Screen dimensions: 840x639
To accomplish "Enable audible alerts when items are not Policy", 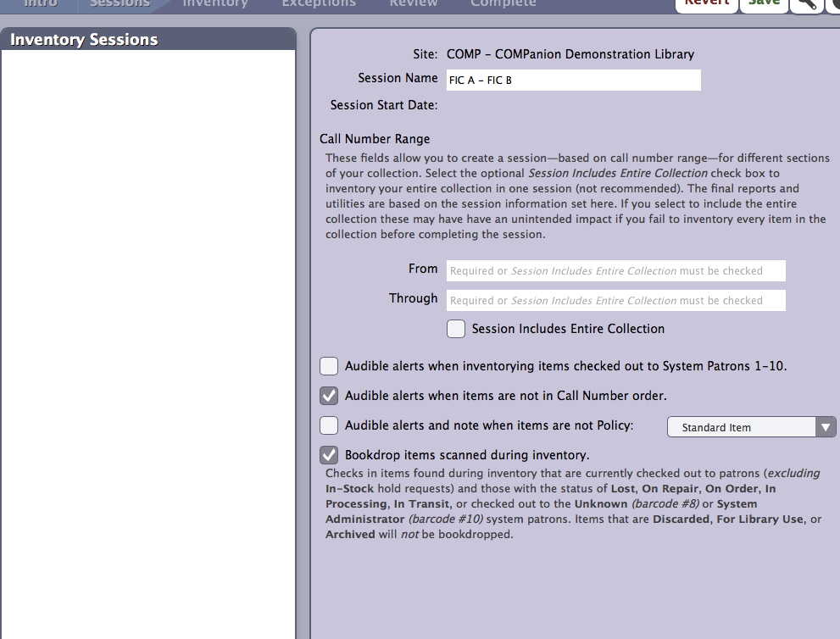I will [329, 425].
